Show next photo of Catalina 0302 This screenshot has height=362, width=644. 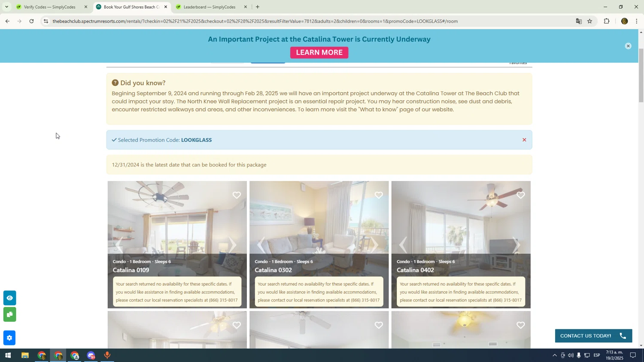(x=374, y=245)
